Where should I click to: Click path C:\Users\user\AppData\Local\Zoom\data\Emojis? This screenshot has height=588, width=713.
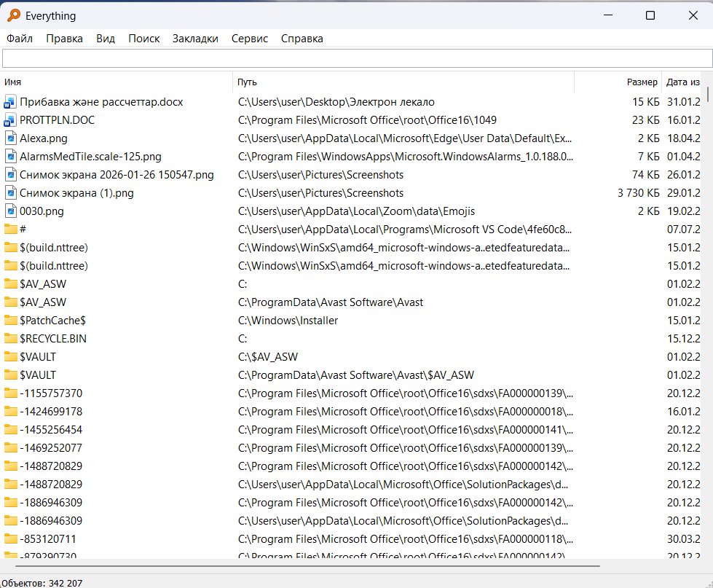click(356, 211)
